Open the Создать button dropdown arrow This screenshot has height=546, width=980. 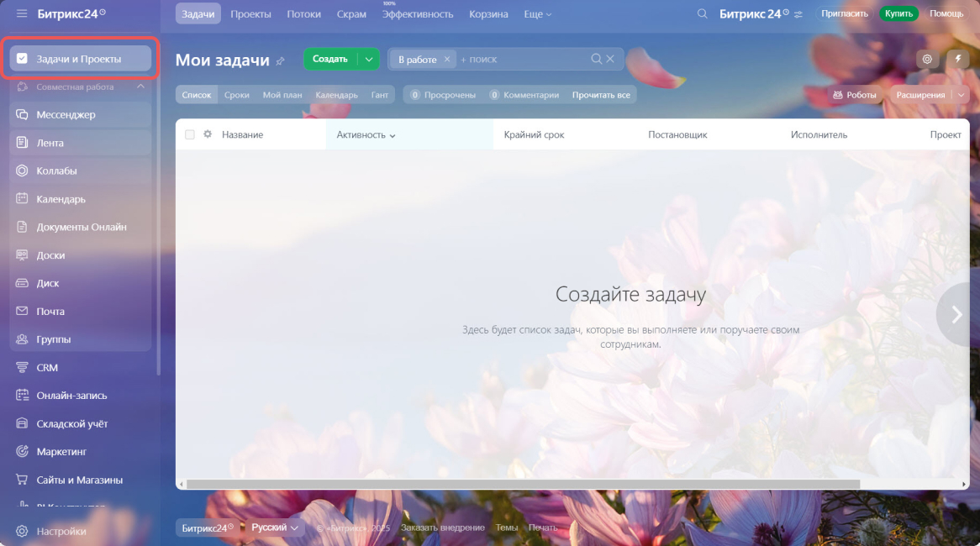click(x=369, y=60)
